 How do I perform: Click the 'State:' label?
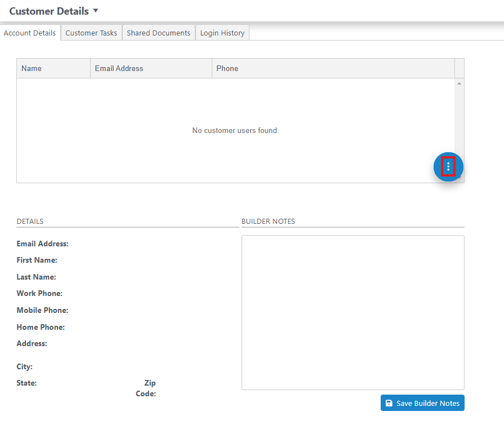click(26, 383)
